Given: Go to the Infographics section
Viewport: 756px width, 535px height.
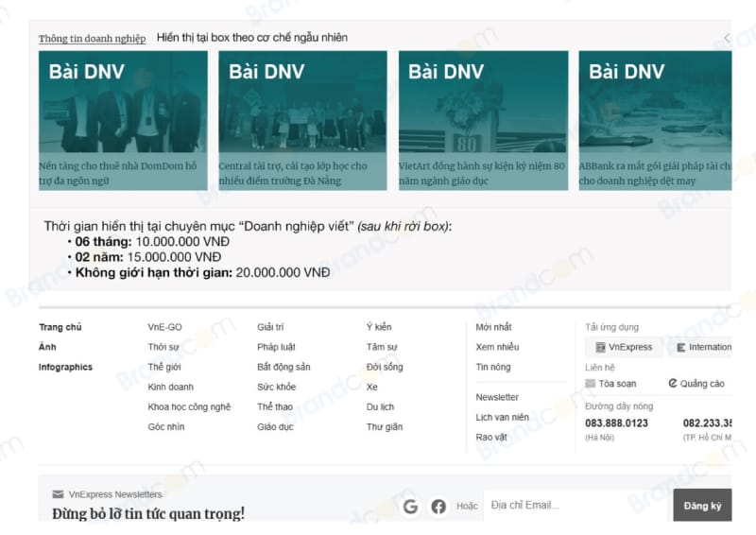Looking at the screenshot, I should pos(65,367).
